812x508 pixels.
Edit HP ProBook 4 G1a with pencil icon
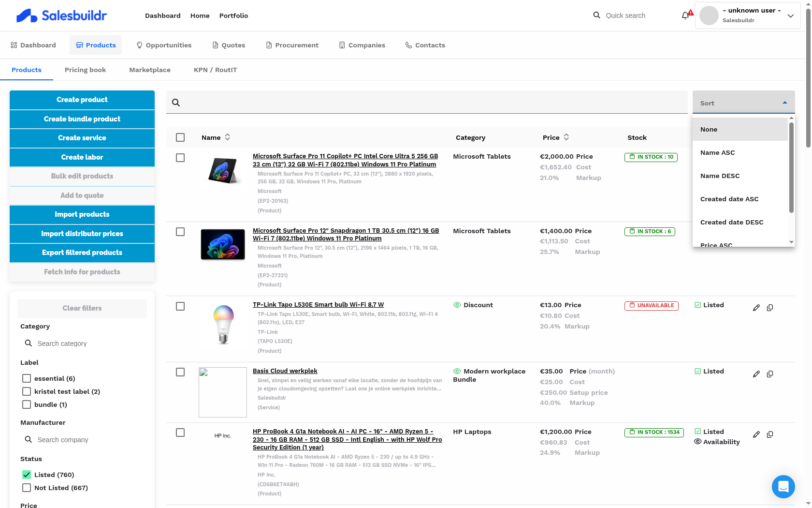click(756, 434)
